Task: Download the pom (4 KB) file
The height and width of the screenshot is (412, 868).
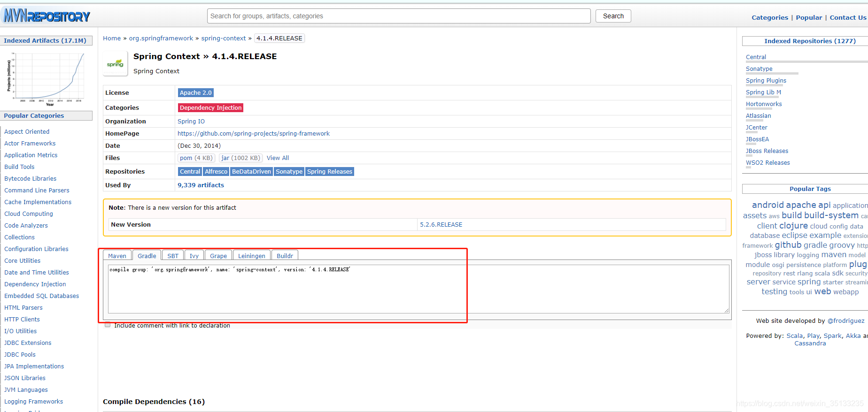Action: 196,158
